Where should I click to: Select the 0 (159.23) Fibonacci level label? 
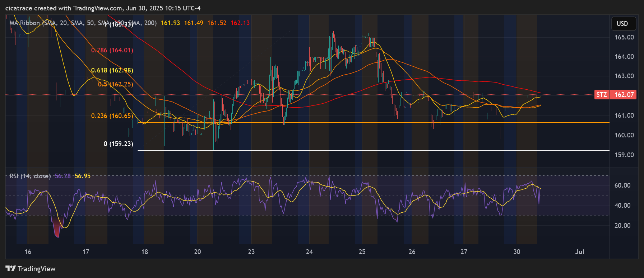119,144
